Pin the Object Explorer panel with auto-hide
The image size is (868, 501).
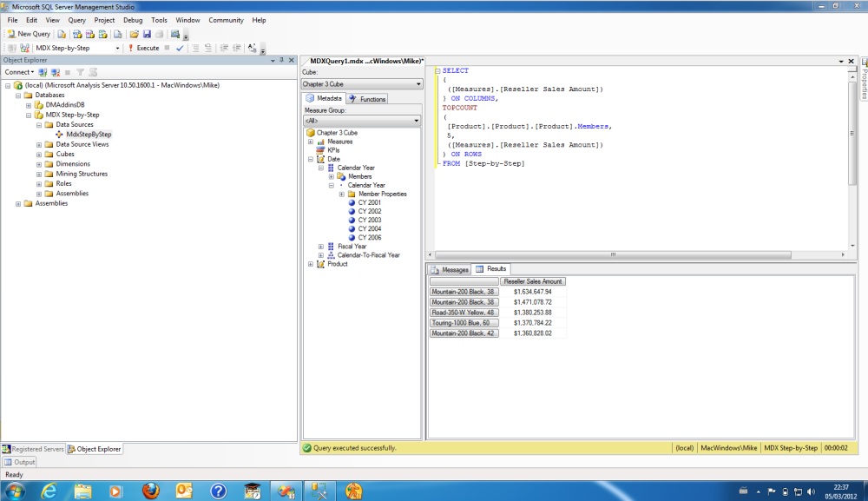tap(283, 60)
